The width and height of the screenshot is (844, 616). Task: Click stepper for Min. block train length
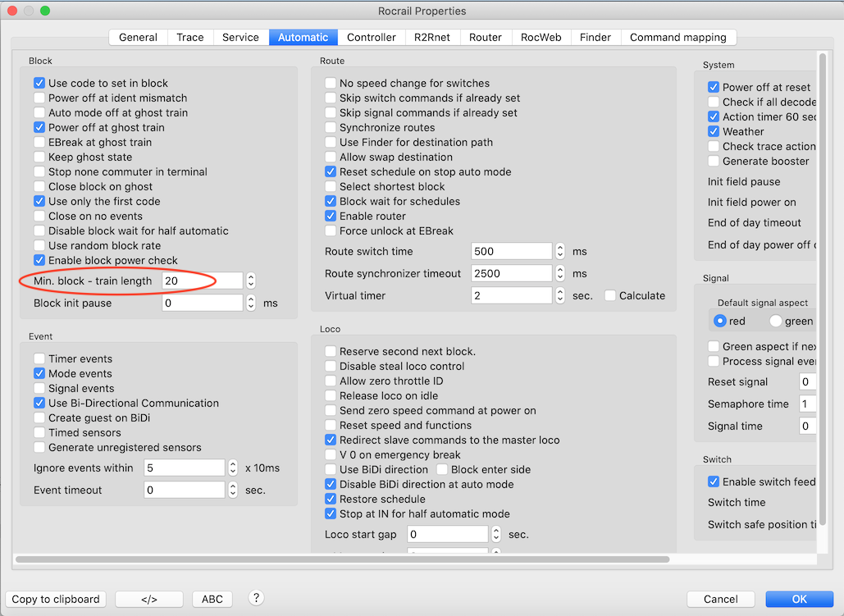coord(251,281)
